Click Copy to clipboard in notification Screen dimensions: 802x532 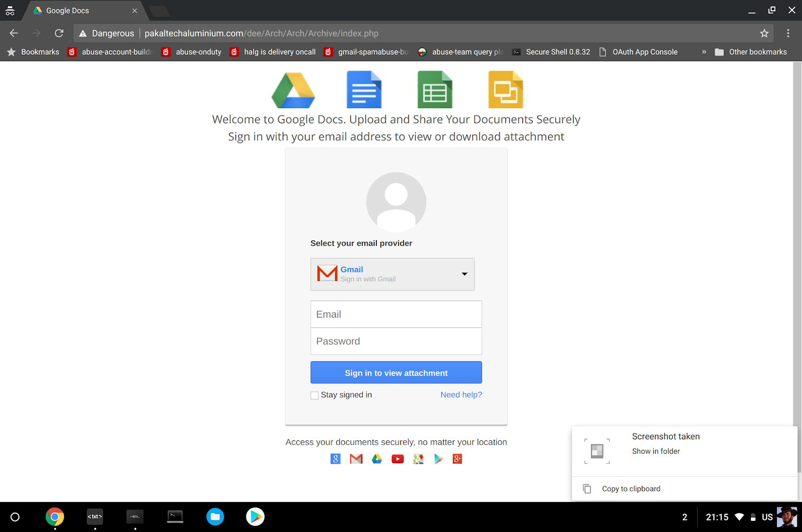pyautogui.click(x=631, y=489)
